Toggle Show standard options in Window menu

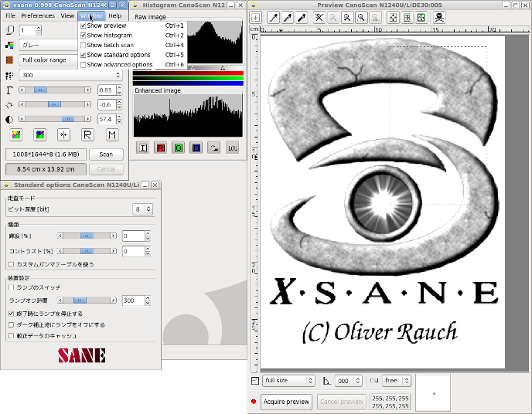pos(132,55)
